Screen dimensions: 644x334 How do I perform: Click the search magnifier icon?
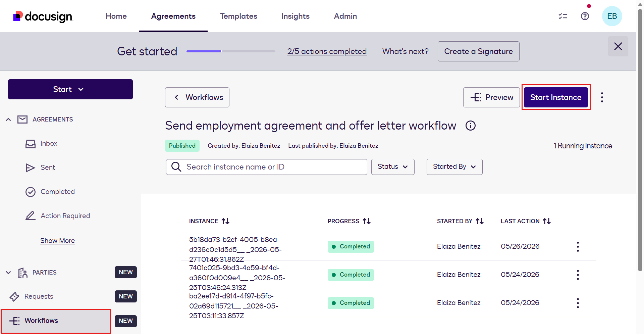[176, 167]
